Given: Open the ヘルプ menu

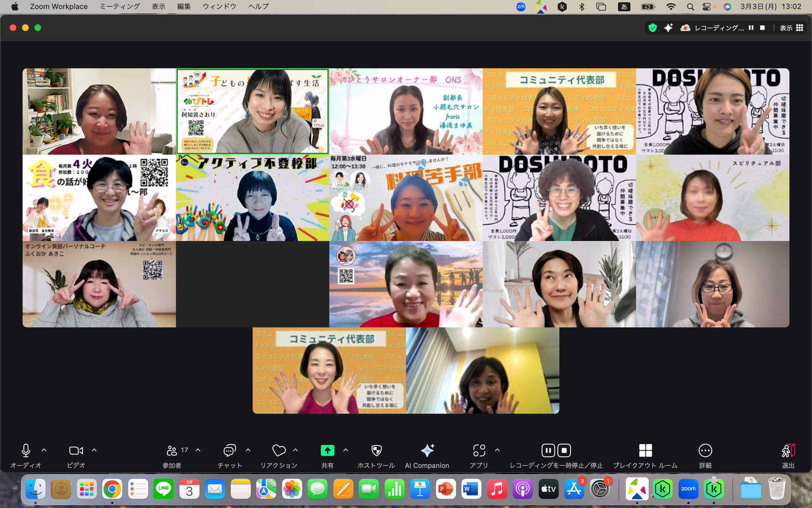Looking at the screenshot, I should click(x=259, y=6).
